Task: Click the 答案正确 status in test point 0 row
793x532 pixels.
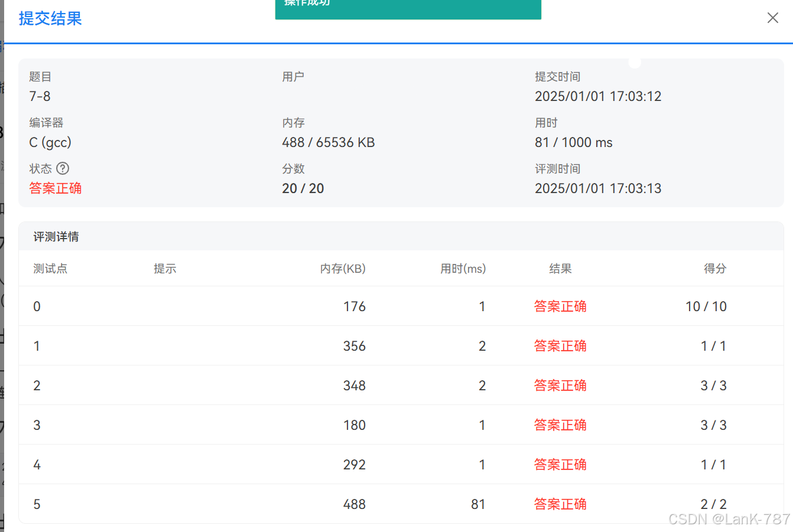Action: 560,306
